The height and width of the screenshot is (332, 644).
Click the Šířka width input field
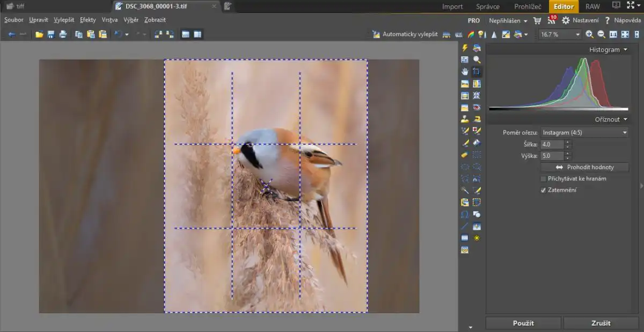552,144
